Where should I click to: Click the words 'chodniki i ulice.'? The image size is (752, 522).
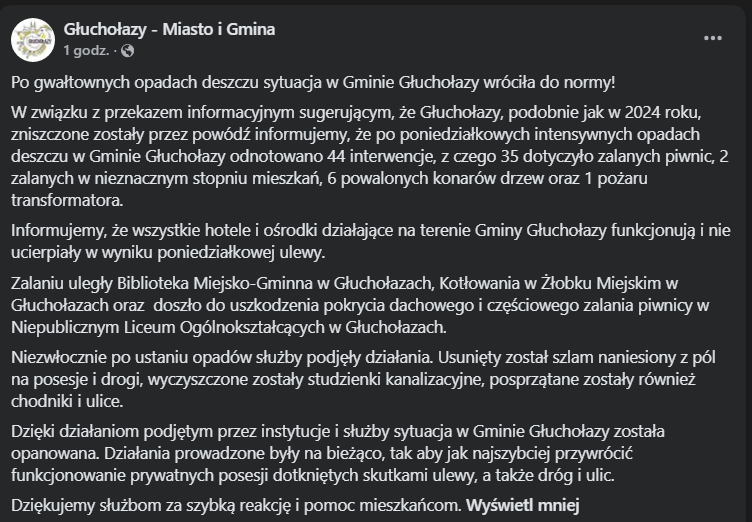pos(67,401)
